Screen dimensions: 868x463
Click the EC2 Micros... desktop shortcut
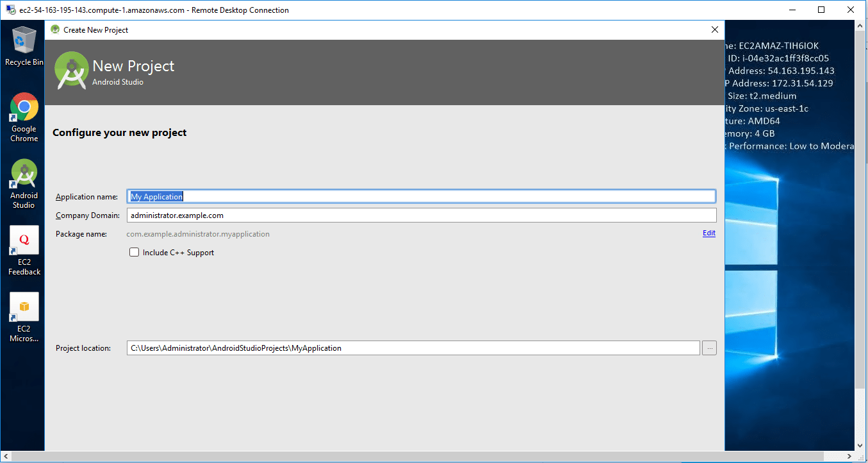[24, 317]
